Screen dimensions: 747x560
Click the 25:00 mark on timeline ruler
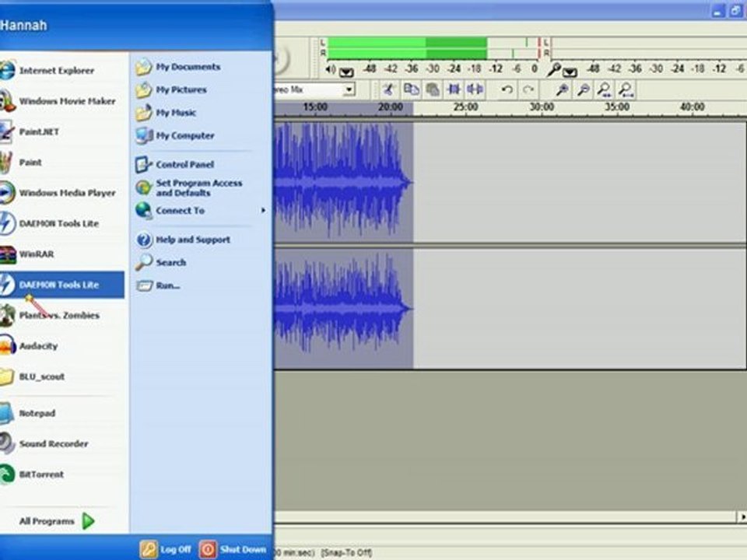click(x=465, y=107)
